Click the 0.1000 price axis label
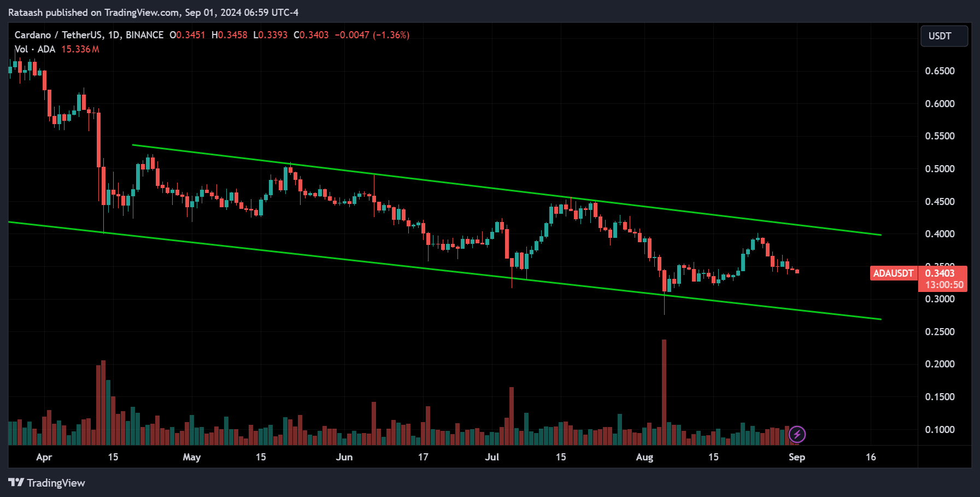 940,430
